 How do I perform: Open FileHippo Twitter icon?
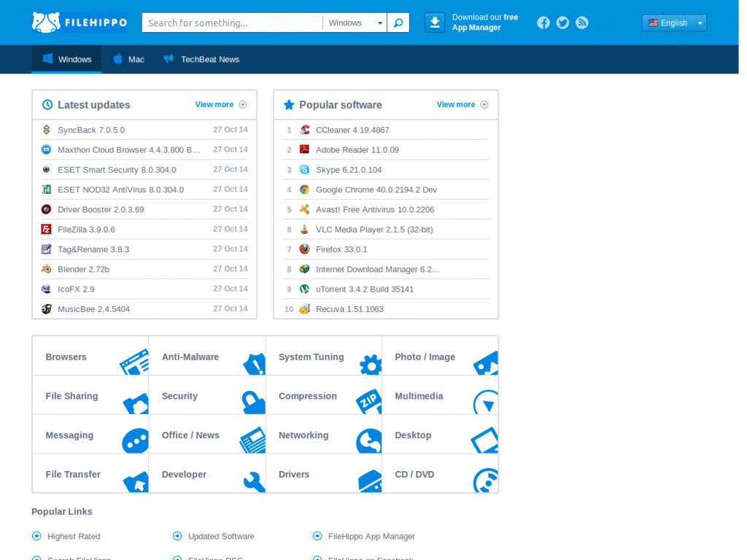coord(562,23)
